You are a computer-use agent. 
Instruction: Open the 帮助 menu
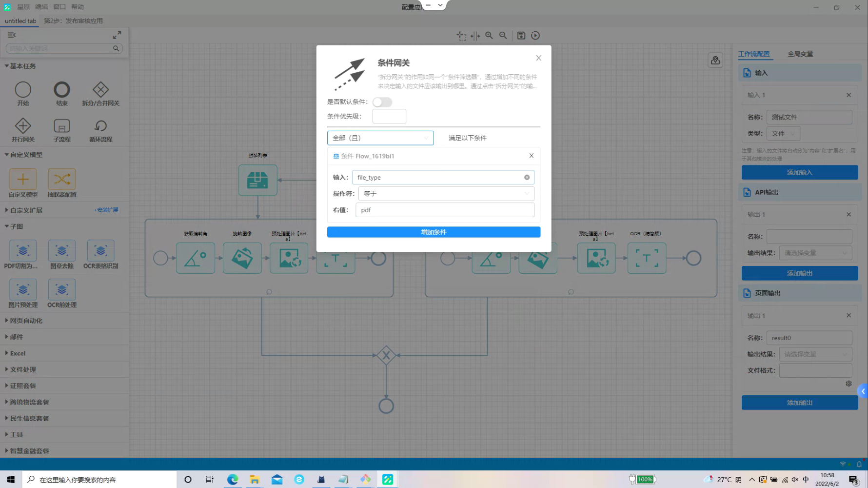pyautogui.click(x=78, y=7)
